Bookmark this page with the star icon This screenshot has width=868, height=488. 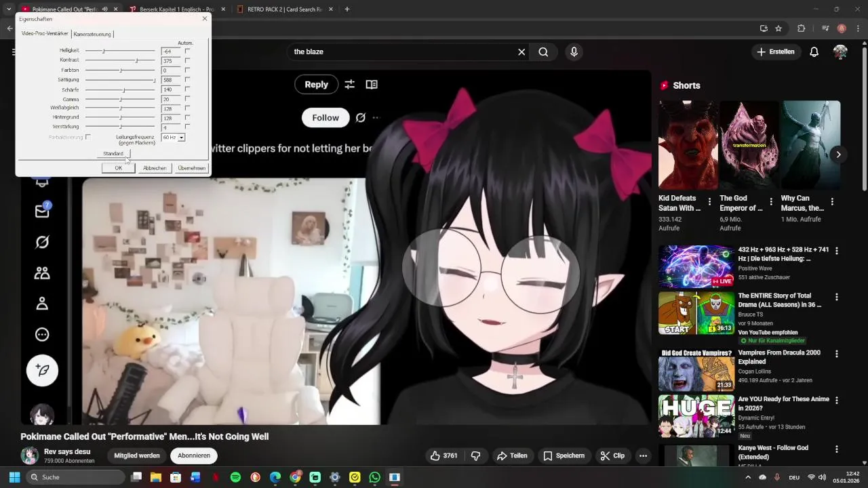[x=778, y=28]
